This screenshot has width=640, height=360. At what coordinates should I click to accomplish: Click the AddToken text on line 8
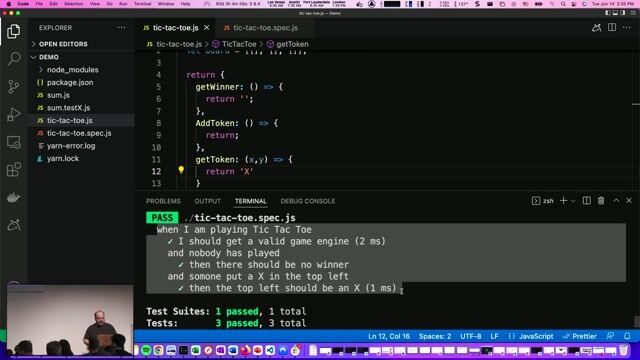click(x=216, y=123)
